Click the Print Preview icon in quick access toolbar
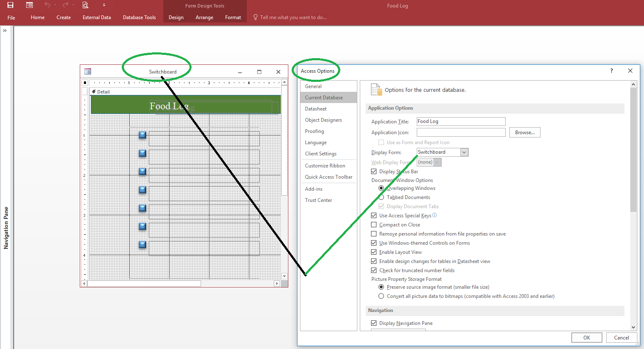The width and height of the screenshot is (644, 349). coord(85,5)
